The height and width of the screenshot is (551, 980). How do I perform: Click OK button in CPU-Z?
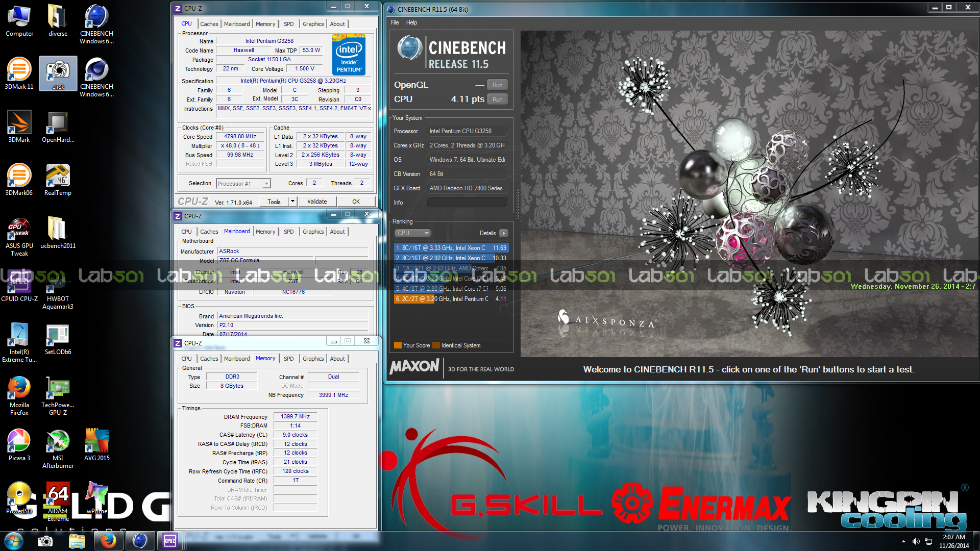click(x=356, y=202)
